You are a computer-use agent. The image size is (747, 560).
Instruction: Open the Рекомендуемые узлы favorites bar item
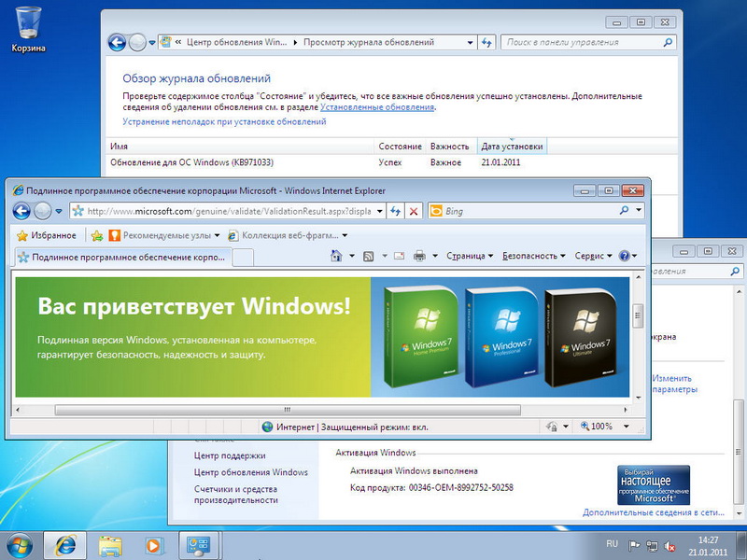(164, 236)
